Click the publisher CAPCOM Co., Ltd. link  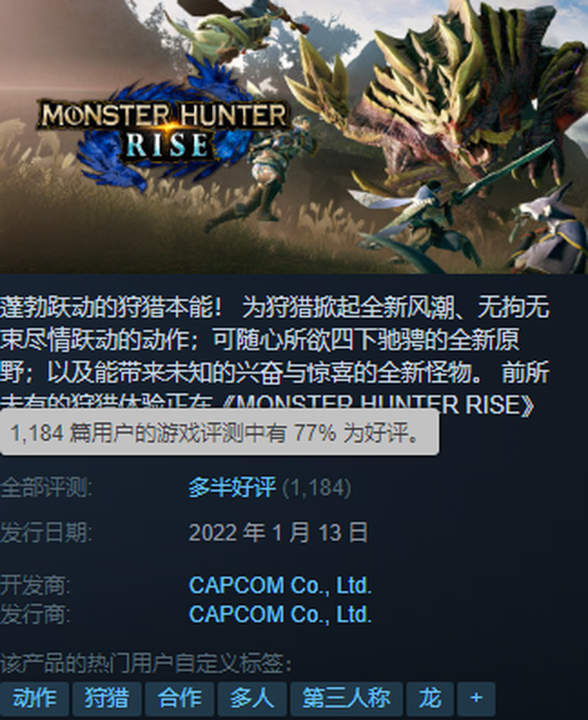pyautogui.click(x=280, y=614)
